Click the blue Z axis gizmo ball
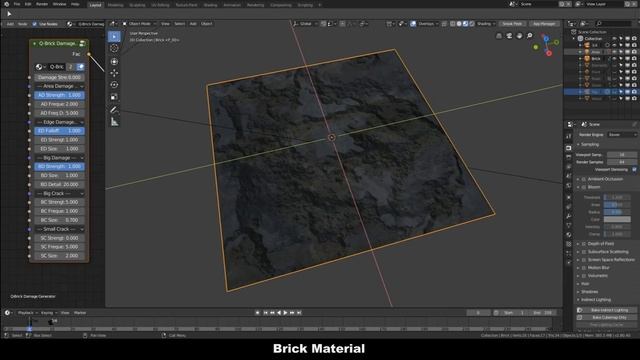640x360 pixels. (x=546, y=39)
